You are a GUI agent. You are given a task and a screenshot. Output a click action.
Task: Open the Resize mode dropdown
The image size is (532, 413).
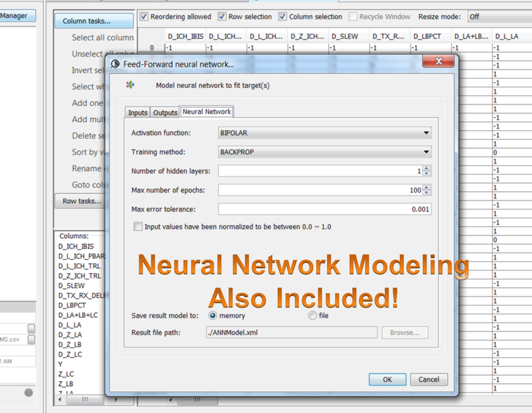coord(499,17)
